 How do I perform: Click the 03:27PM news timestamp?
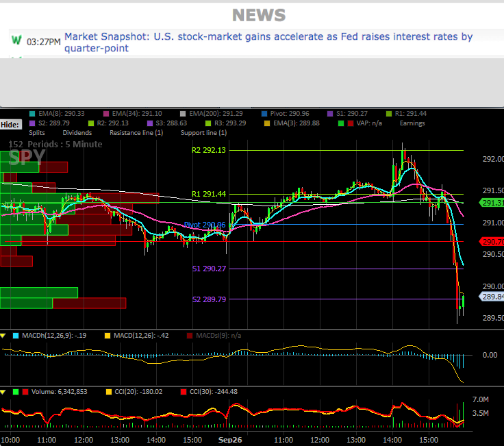click(43, 42)
